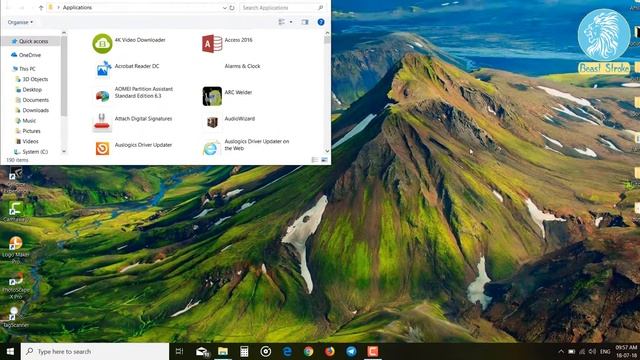Select the Auslogics Driver Updater icon
640x360 pixels.
(x=102, y=148)
